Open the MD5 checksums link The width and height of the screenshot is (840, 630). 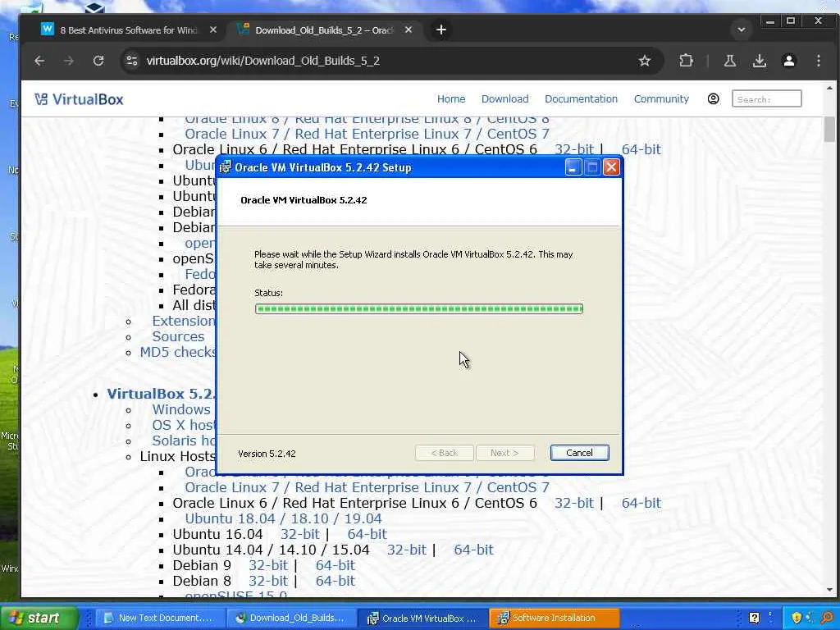tap(177, 352)
